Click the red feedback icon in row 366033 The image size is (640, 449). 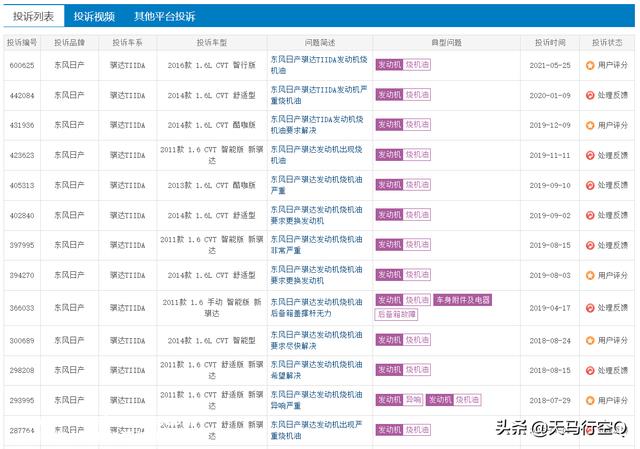click(x=590, y=308)
